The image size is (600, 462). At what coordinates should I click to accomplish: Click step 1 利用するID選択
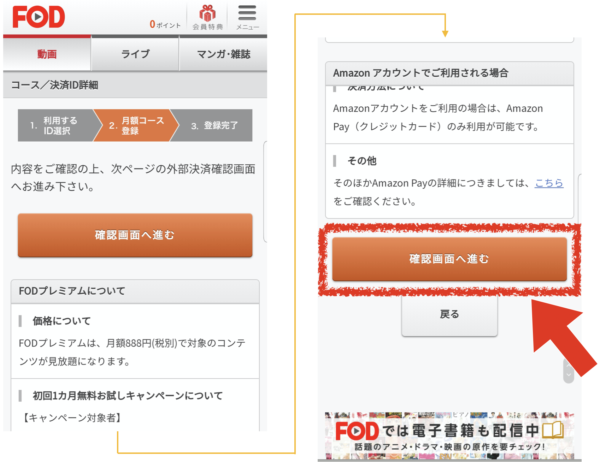(56, 126)
